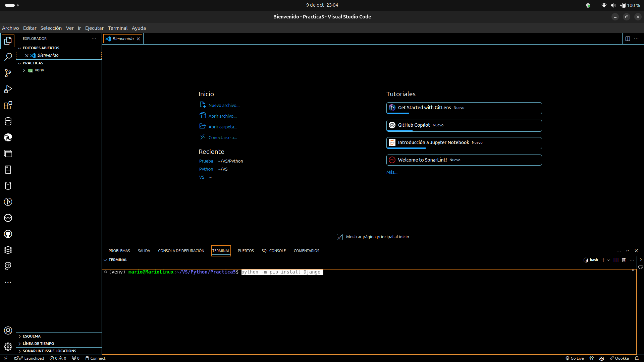
Task: Maximize the panel with the up chevron
Action: click(628, 251)
